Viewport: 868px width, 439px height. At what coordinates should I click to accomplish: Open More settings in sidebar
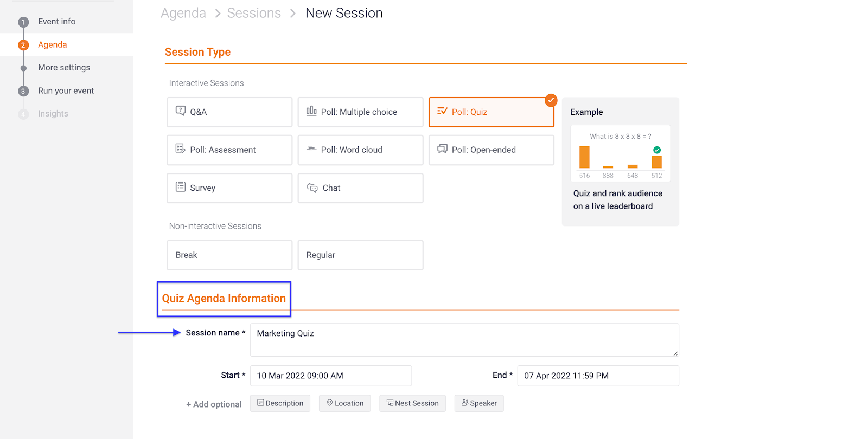[x=64, y=68]
